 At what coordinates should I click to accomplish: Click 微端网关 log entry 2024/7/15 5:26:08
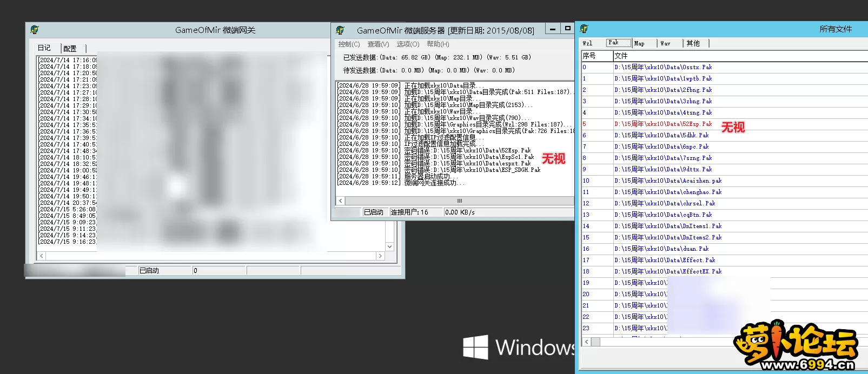(x=68, y=209)
